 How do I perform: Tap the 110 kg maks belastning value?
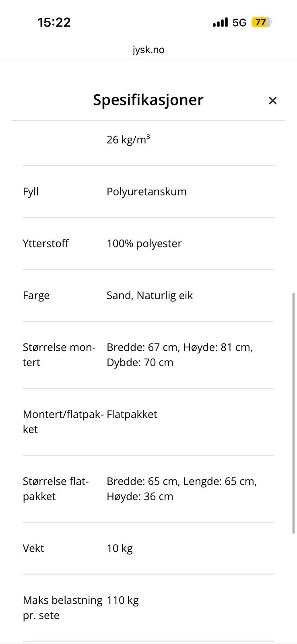[x=123, y=600]
